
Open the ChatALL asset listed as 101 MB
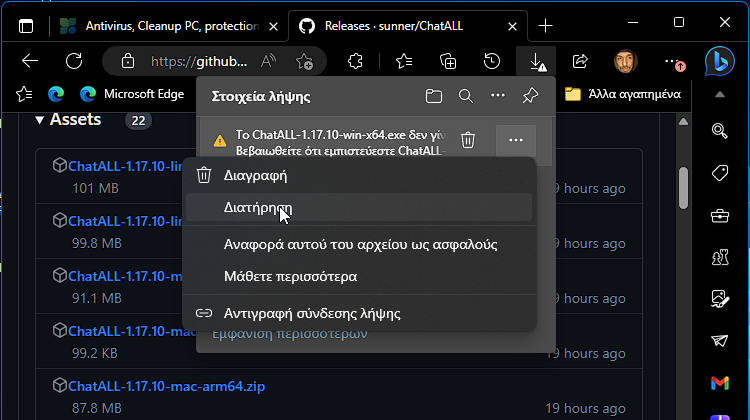125,166
